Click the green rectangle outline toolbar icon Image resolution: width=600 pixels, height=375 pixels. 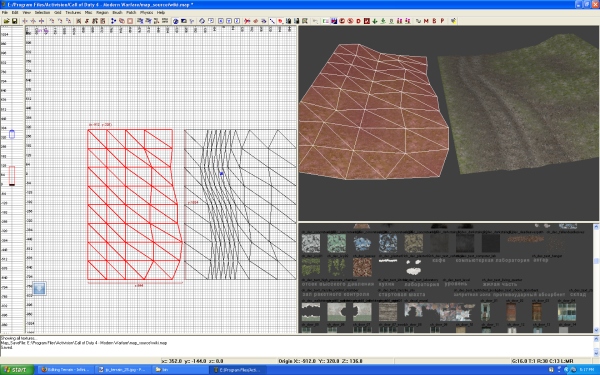[x=326, y=21]
